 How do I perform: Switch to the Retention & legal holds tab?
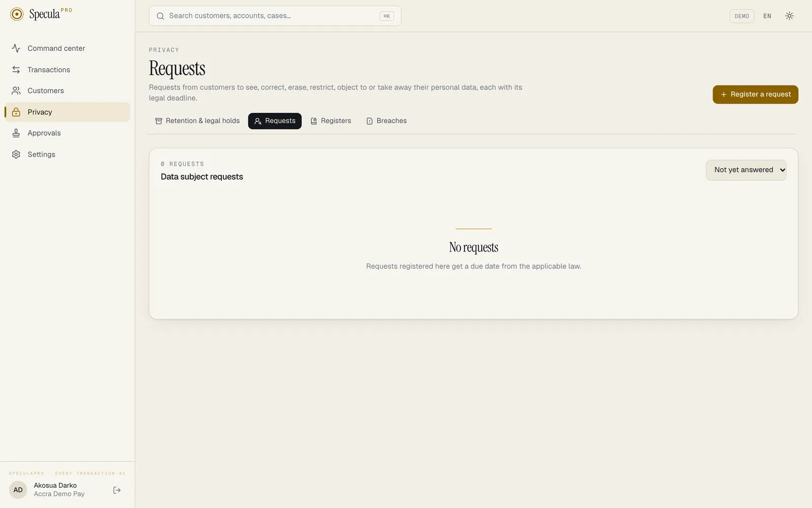pos(197,121)
